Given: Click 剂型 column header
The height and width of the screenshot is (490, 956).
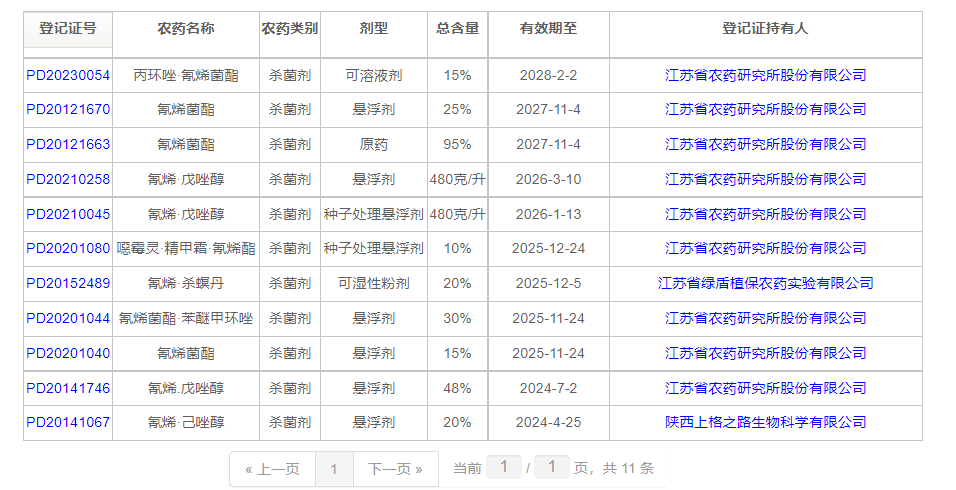Looking at the screenshot, I should tap(374, 29).
